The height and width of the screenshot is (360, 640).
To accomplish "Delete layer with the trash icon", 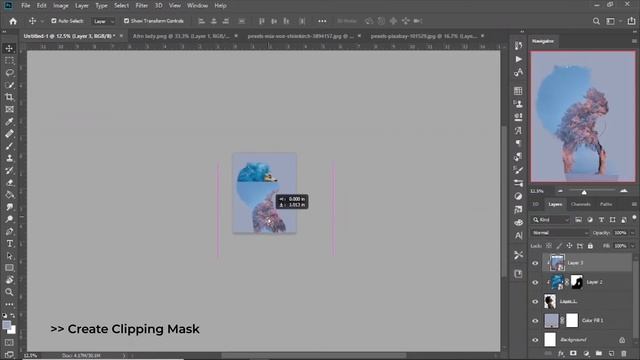I will coord(623,353).
